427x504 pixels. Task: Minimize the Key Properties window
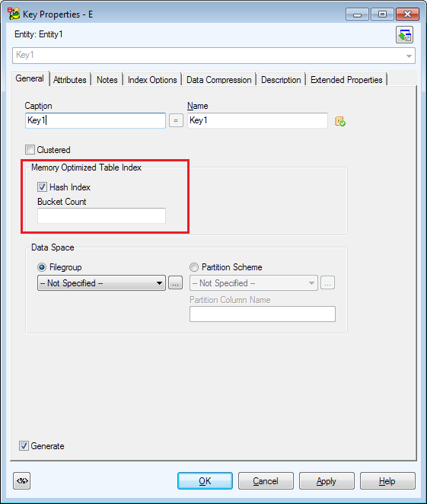357,14
